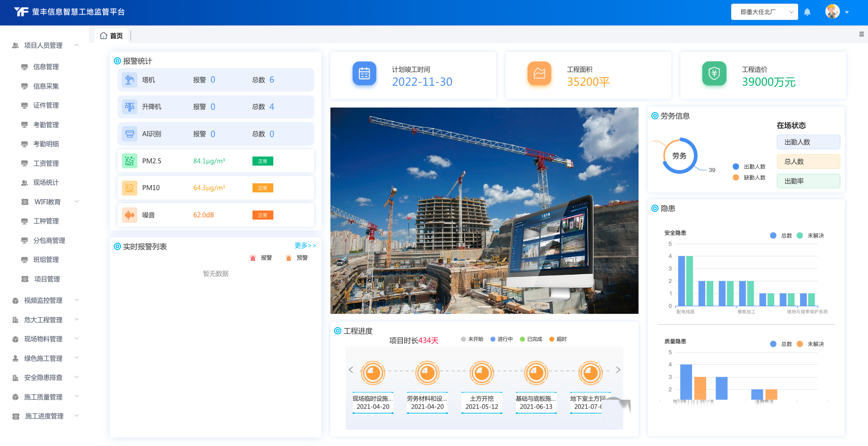Expand 视频监控管理 sidebar menu
The image size is (868, 446).
pyautogui.click(x=44, y=300)
